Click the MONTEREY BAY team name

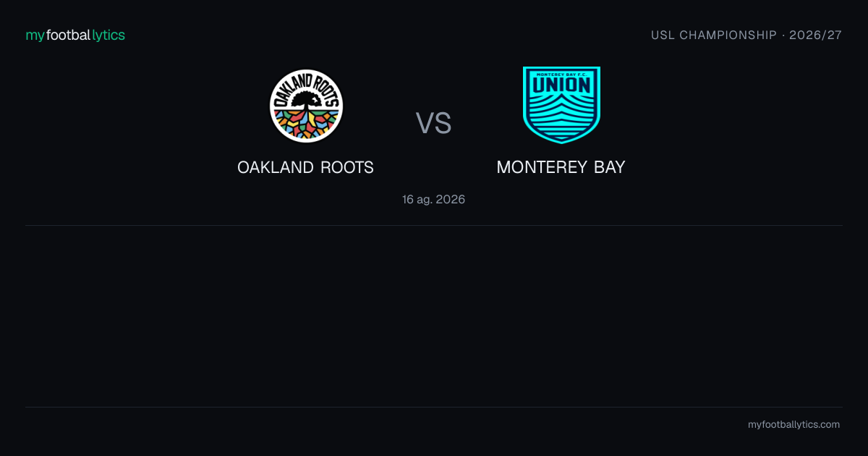[561, 167]
